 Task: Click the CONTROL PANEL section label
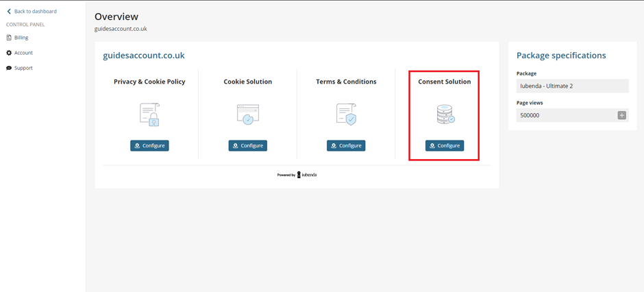tap(25, 25)
